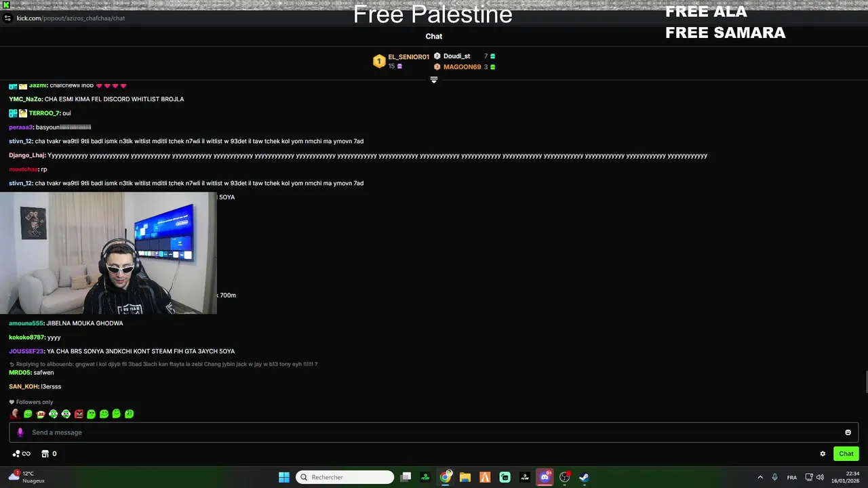Open chat settings gear icon
The width and height of the screenshot is (868, 488).
tap(823, 454)
